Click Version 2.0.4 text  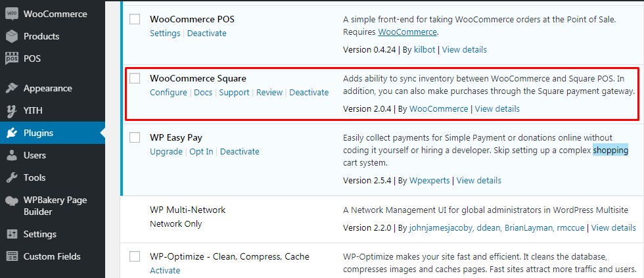[x=367, y=109]
